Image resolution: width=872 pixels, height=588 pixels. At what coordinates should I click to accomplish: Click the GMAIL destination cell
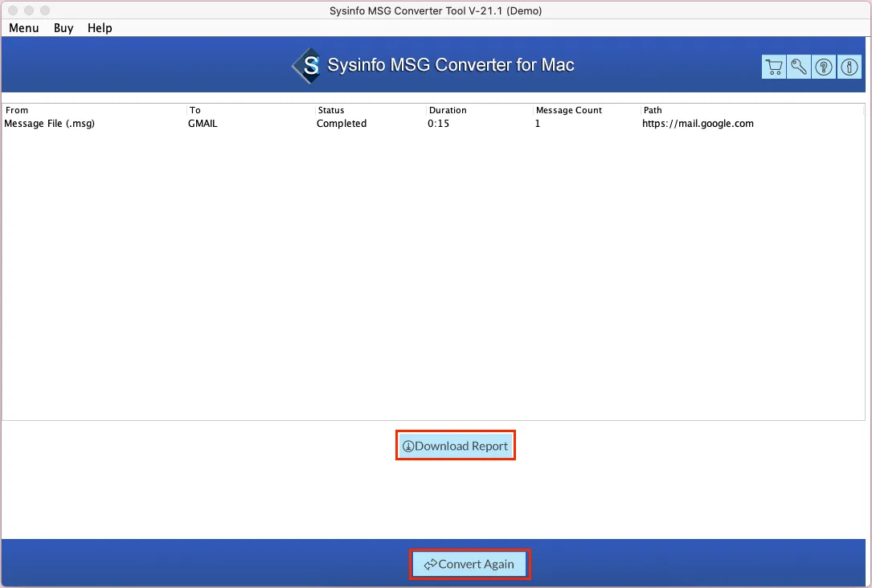(x=203, y=124)
